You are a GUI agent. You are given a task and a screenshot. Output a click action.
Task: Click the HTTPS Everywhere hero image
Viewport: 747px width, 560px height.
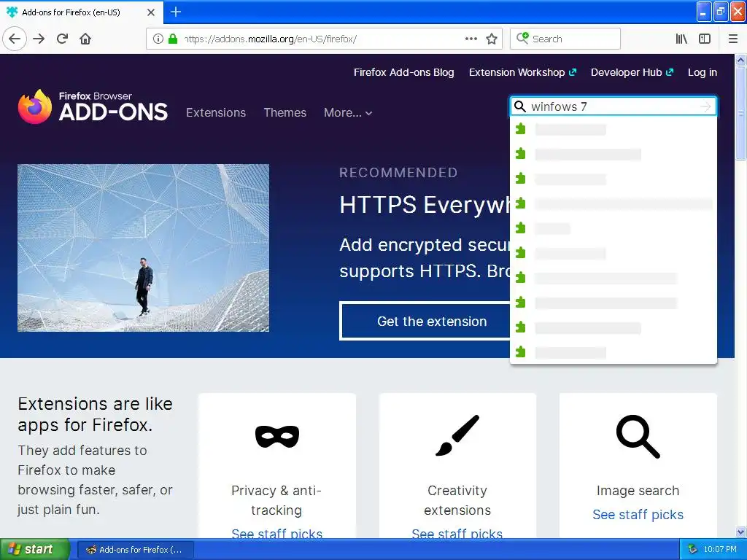144,248
